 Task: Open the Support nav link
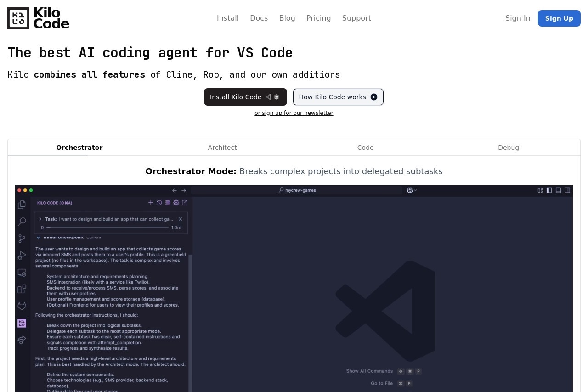coord(356,18)
